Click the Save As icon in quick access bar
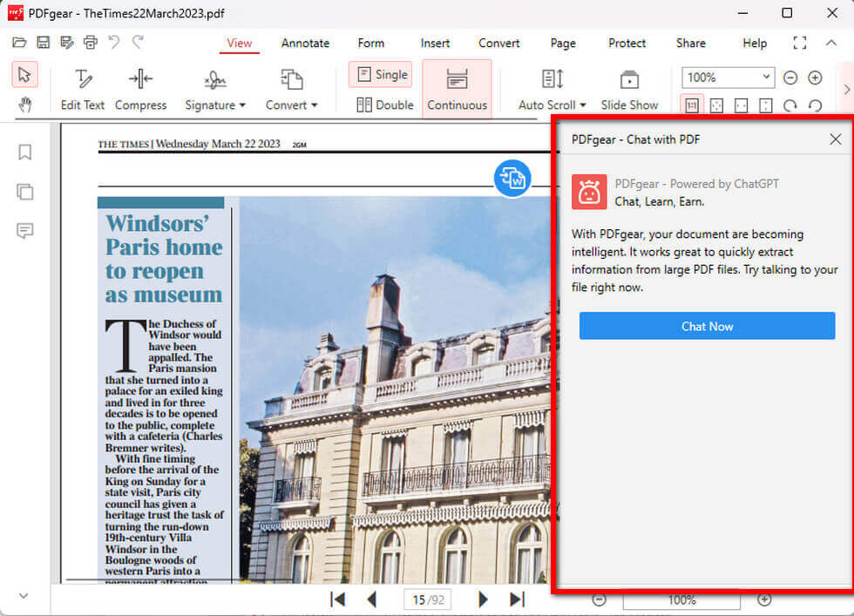This screenshot has height=616, width=854. pos(67,43)
